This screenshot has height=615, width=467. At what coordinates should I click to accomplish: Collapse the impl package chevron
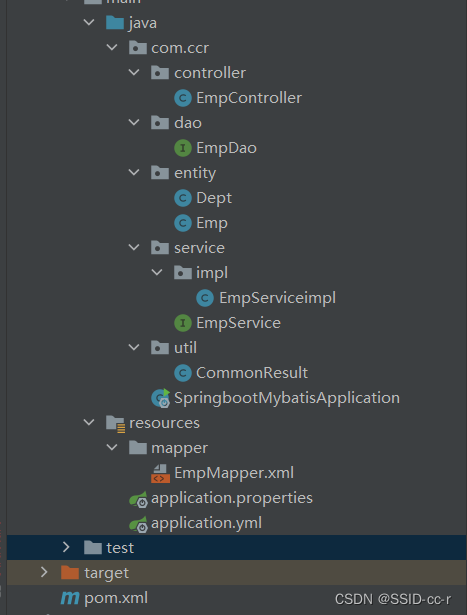[x=157, y=272]
